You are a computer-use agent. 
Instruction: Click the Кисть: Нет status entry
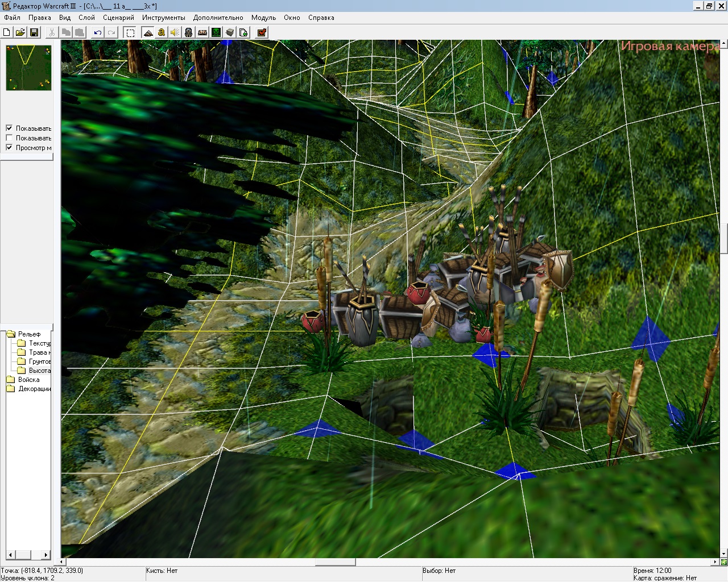point(162,571)
